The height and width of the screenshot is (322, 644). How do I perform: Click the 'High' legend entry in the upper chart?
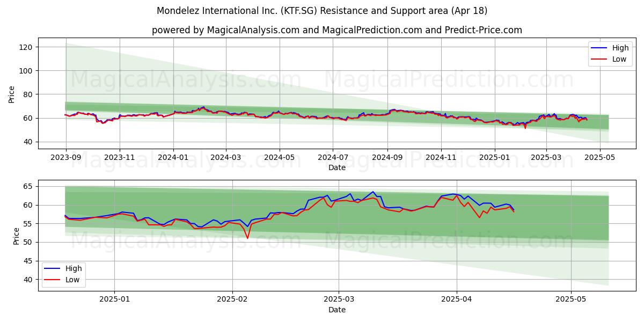pos(620,48)
